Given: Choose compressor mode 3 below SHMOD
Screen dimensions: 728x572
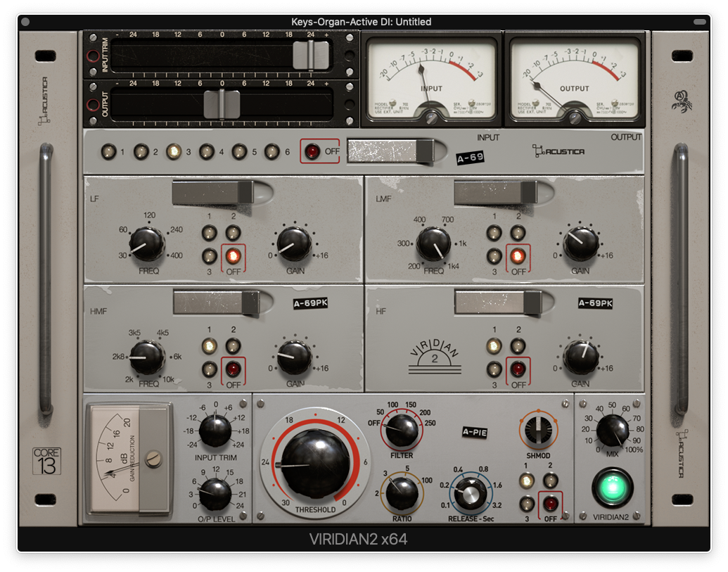Looking at the screenshot, I should pyautogui.click(x=527, y=504).
